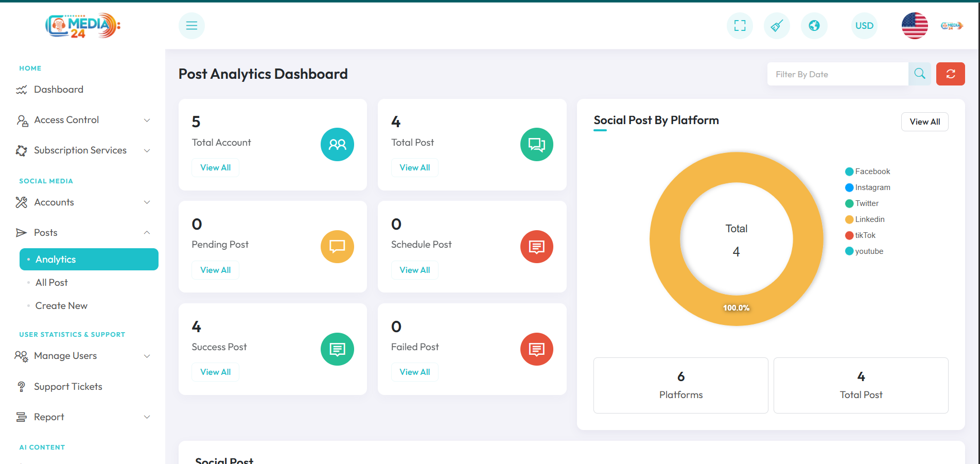980x464 pixels.
Task: Click the US flag language icon
Action: [x=914, y=26]
